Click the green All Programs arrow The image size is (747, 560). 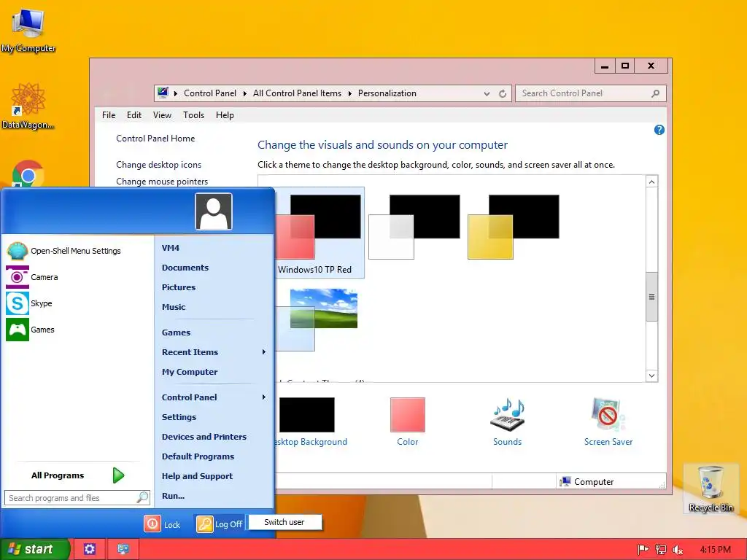(118, 475)
